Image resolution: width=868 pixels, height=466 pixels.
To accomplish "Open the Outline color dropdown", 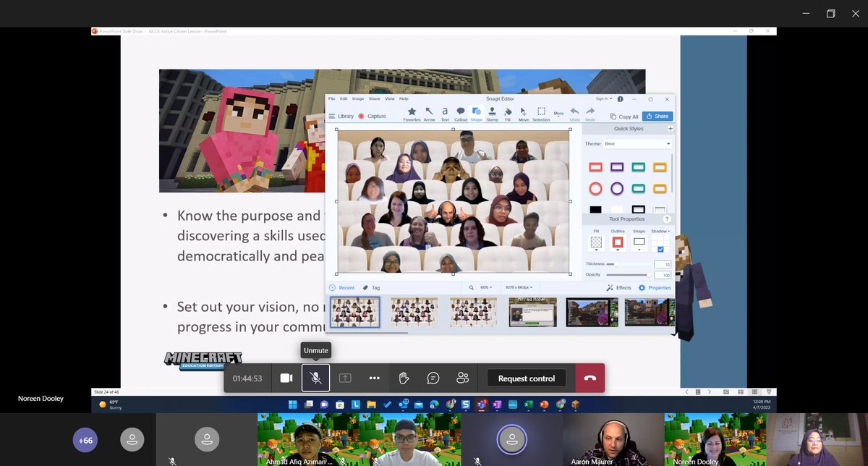I will [618, 244].
